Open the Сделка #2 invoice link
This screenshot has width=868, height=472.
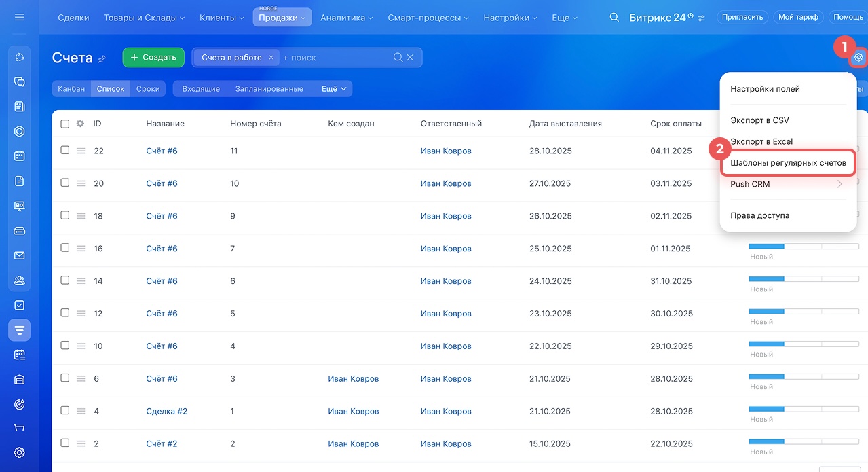(x=166, y=412)
